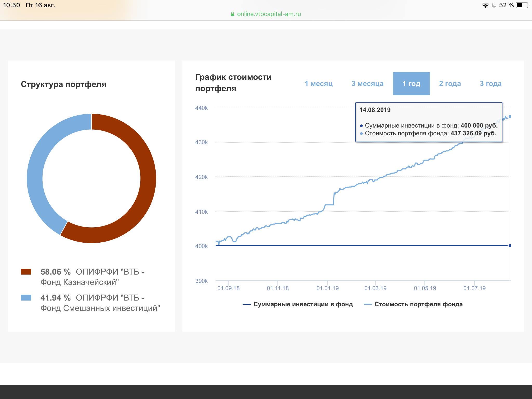The width and height of the screenshot is (532, 399).
Task: Toggle the Суммарные инвестиции в фонд legend series
Action: tap(297, 304)
